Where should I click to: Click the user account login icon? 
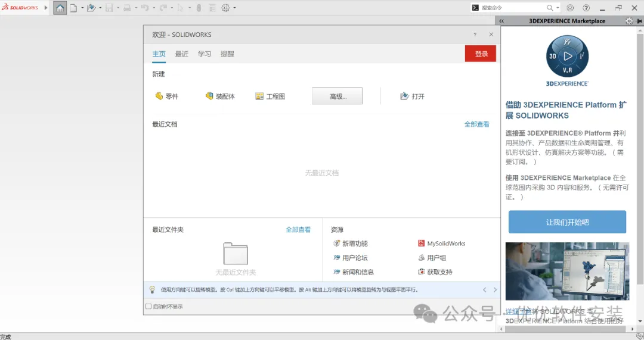[570, 8]
